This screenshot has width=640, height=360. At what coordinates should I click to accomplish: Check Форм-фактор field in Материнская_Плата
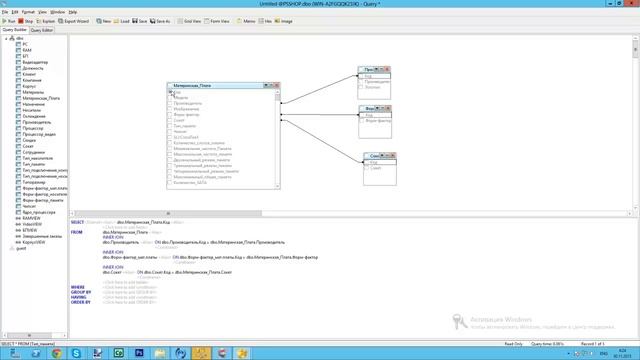(x=170, y=115)
